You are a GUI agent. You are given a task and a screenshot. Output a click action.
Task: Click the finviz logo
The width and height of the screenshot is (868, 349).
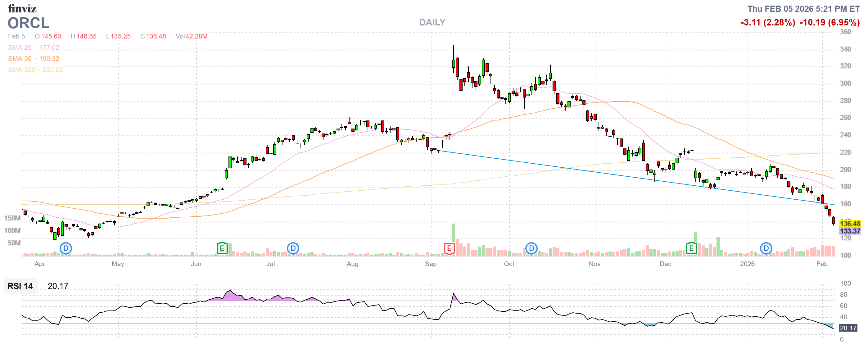pyautogui.click(x=22, y=8)
